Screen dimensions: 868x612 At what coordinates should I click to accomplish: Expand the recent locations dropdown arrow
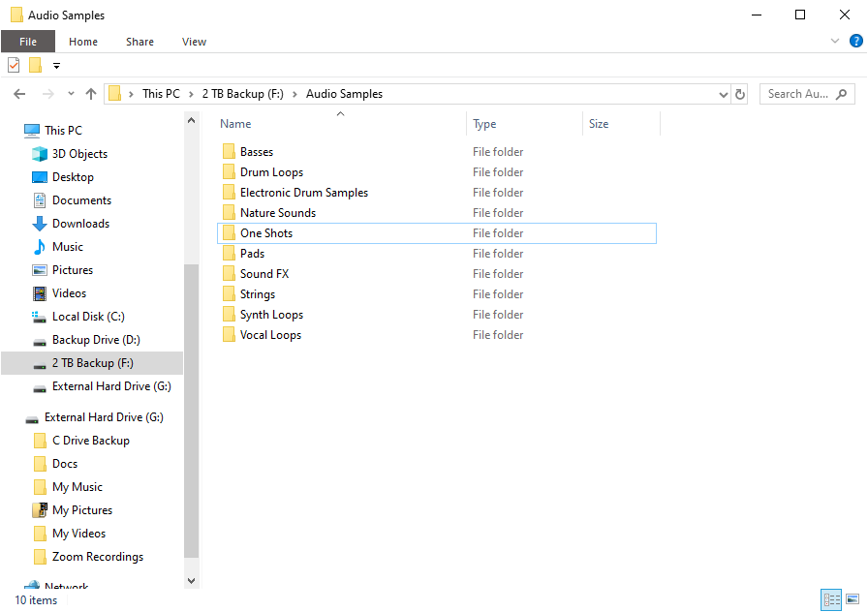(x=71, y=94)
